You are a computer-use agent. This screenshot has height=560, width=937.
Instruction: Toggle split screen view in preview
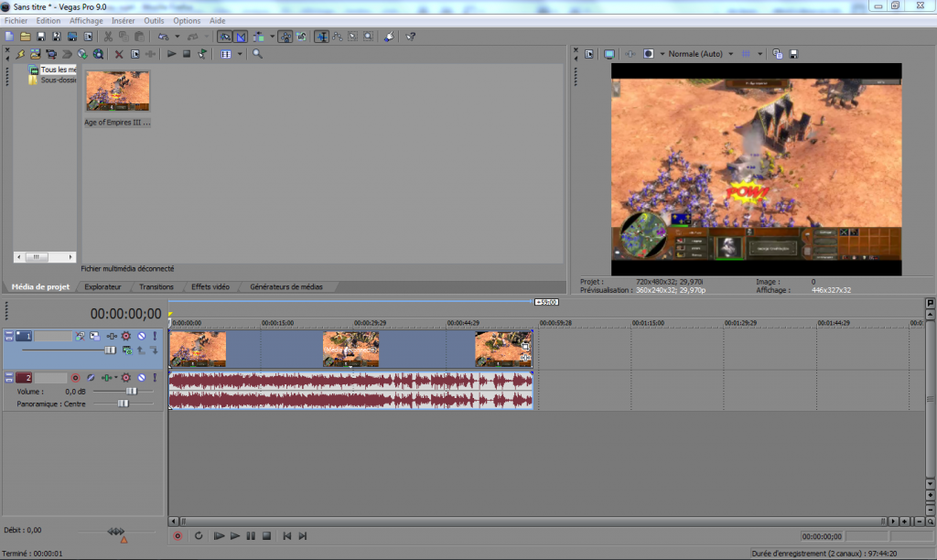649,54
